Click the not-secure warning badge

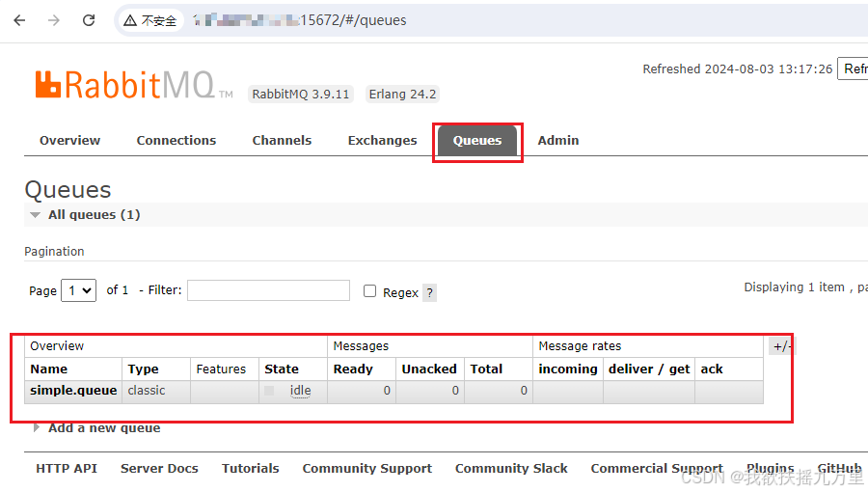[x=150, y=20]
